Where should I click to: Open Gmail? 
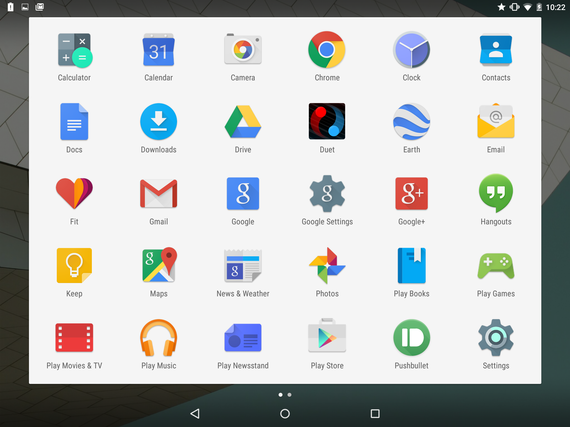(x=158, y=193)
